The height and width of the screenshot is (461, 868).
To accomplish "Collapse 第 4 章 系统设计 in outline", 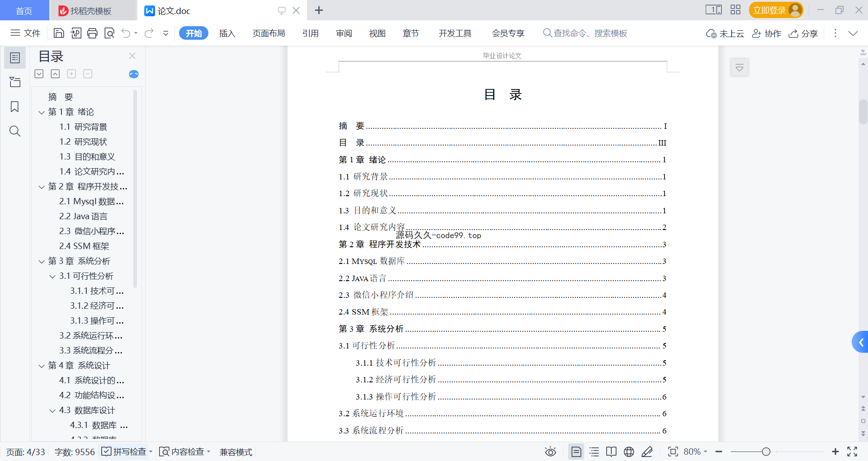I will 42,366.
